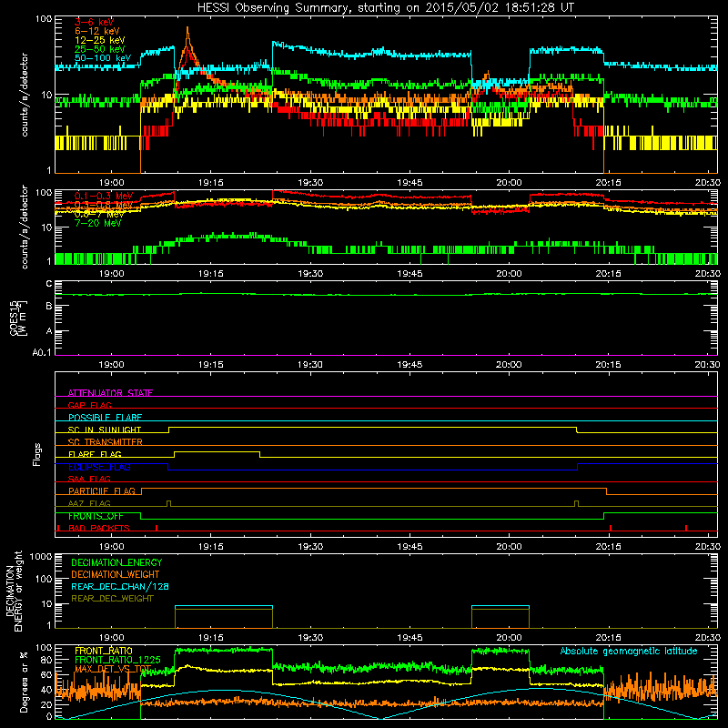Click the 7-20 MeV legend label

coord(98,223)
